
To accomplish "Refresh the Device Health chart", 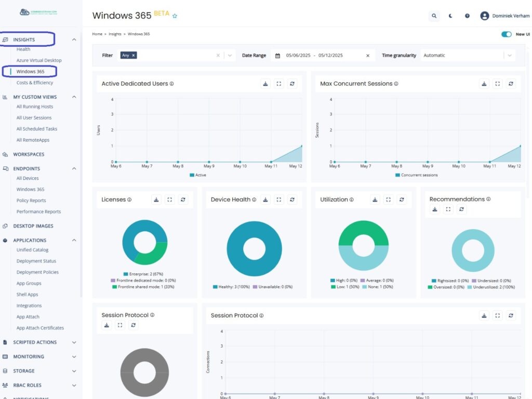I will click(x=292, y=199).
